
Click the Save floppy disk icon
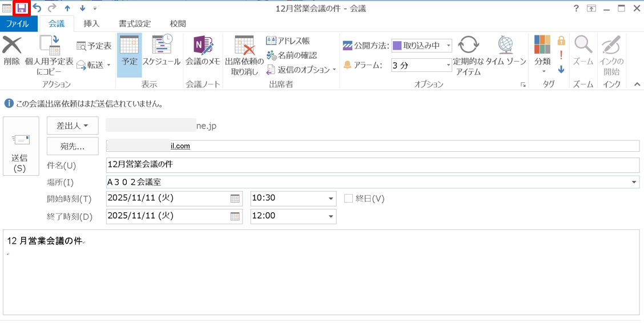click(21, 8)
